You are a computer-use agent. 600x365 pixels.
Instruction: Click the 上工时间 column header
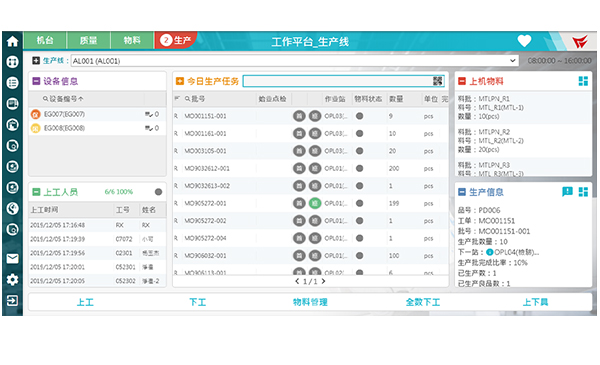pos(44,210)
